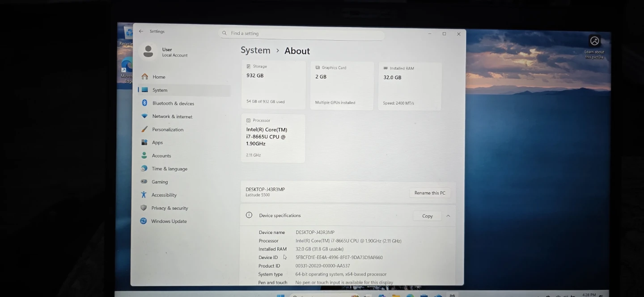Click the search magnifier in Find a setting
This screenshot has width=644, height=297.
click(x=225, y=33)
